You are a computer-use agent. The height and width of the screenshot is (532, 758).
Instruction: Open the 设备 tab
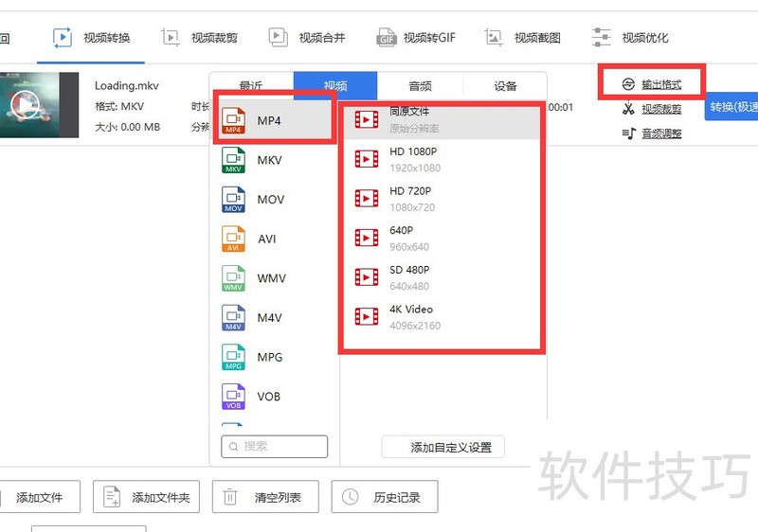click(x=505, y=86)
